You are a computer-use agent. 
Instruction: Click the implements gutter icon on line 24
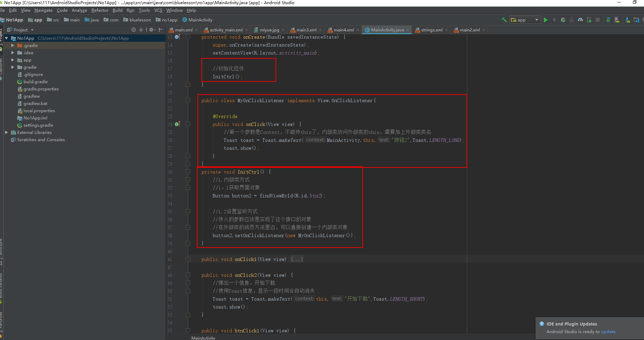coord(177,124)
